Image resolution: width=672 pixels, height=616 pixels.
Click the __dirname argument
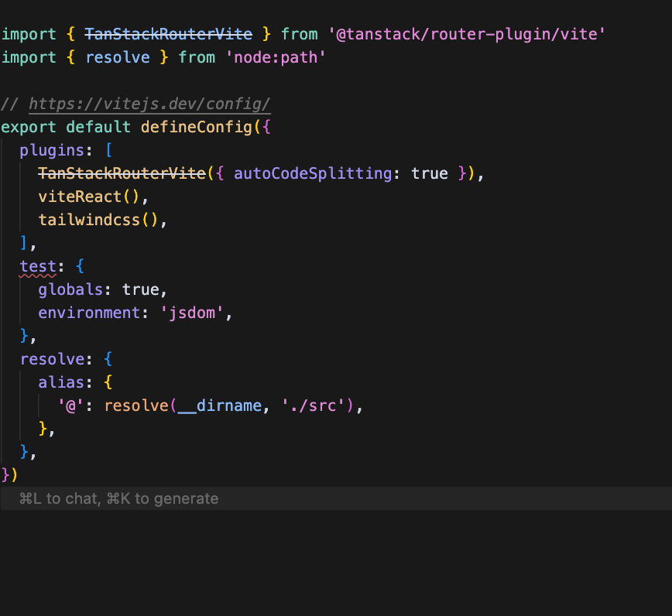[220, 406]
